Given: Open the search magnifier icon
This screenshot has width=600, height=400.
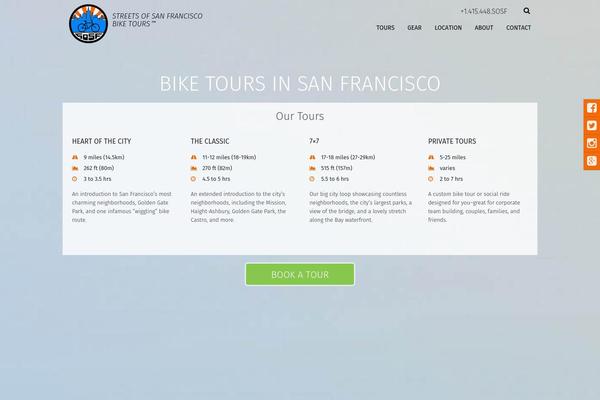Looking at the screenshot, I should click(x=527, y=11).
